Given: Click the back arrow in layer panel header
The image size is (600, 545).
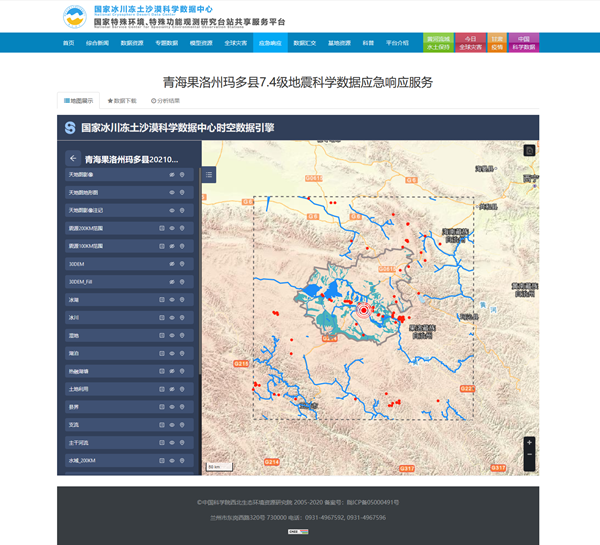Looking at the screenshot, I should 73,158.
